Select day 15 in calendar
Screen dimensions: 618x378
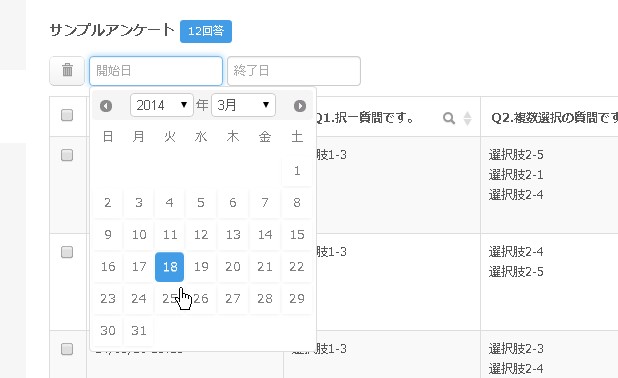click(x=297, y=235)
